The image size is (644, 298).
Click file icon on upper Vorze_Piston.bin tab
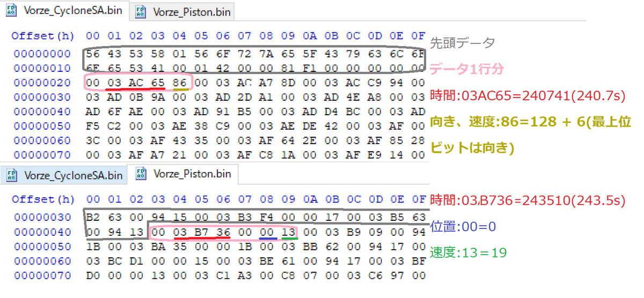141,11
